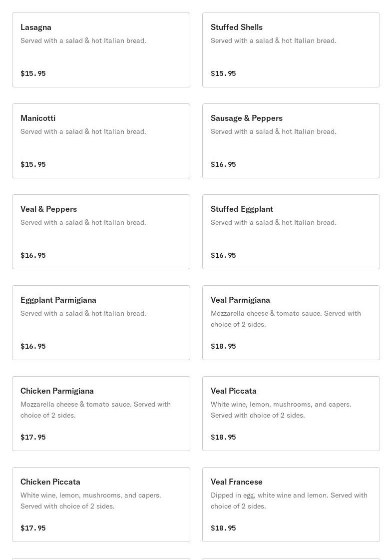Add Chicken Parmigiana by clicking its card
Viewport: 392px width, 560px height.
(101, 414)
